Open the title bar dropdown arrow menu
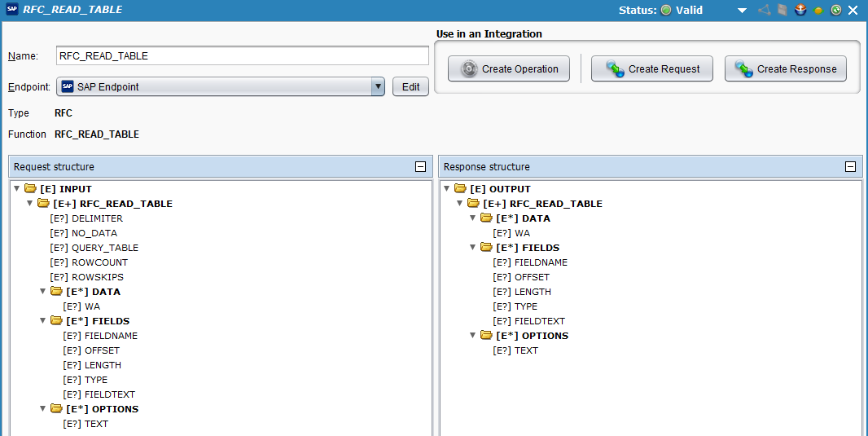868x436 pixels. [742, 11]
